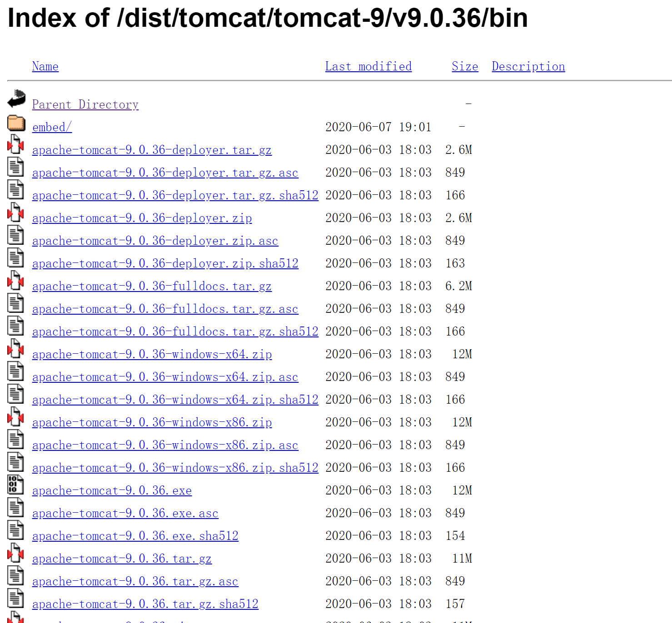The image size is (672, 623).
Task: Sort listing by Name column
Action: [45, 67]
